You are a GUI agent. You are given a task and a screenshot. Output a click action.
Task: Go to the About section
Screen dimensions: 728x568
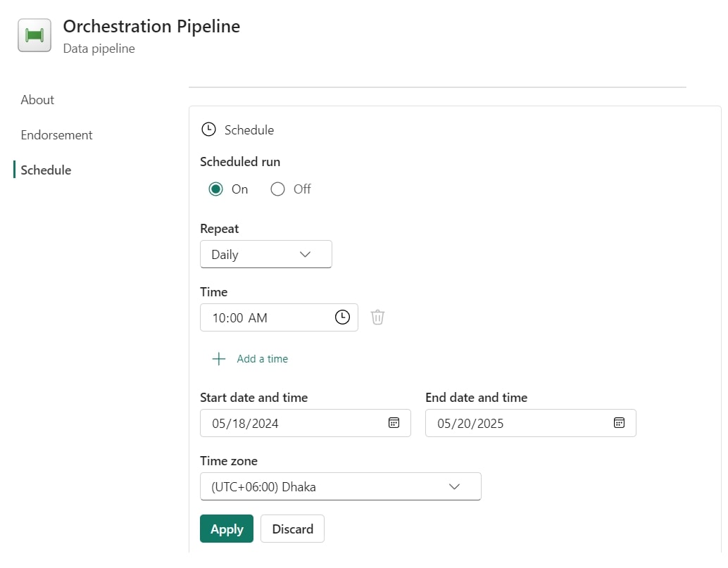click(x=37, y=100)
